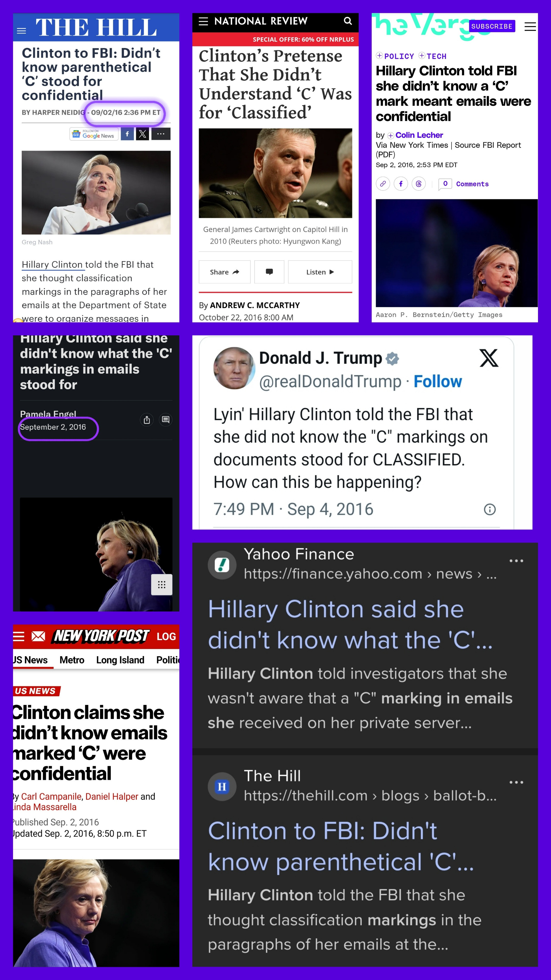This screenshot has width=551, height=980.
Task: Open New York Post email envelope icon
Action: pyautogui.click(x=38, y=636)
